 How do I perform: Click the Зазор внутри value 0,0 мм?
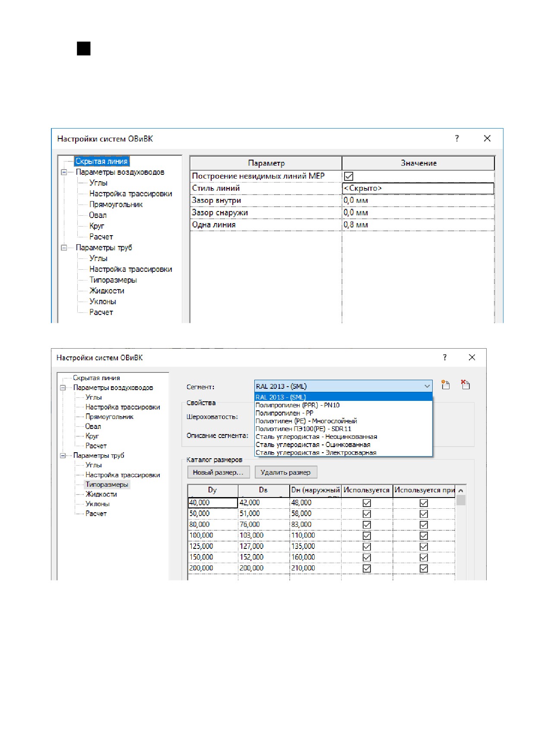[418, 200]
